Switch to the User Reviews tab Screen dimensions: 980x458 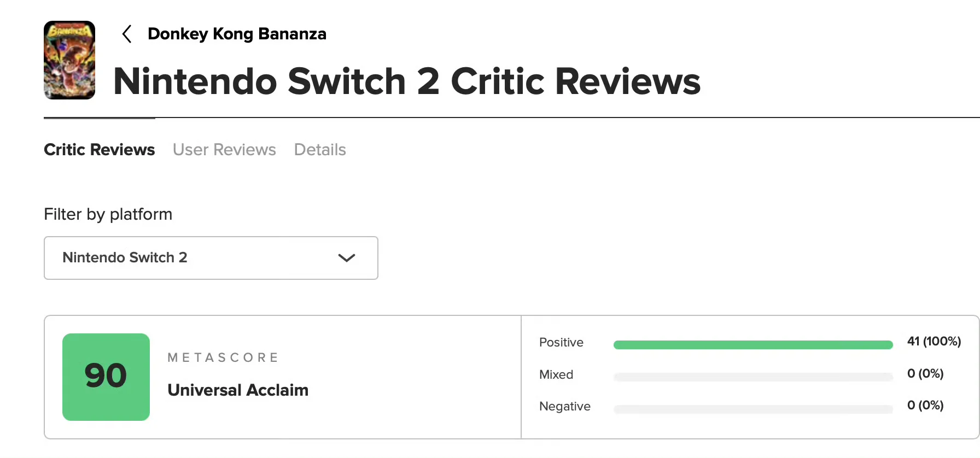224,150
